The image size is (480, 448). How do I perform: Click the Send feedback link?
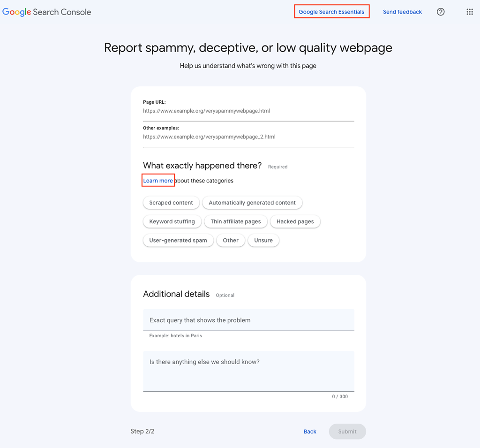click(402, 12)
